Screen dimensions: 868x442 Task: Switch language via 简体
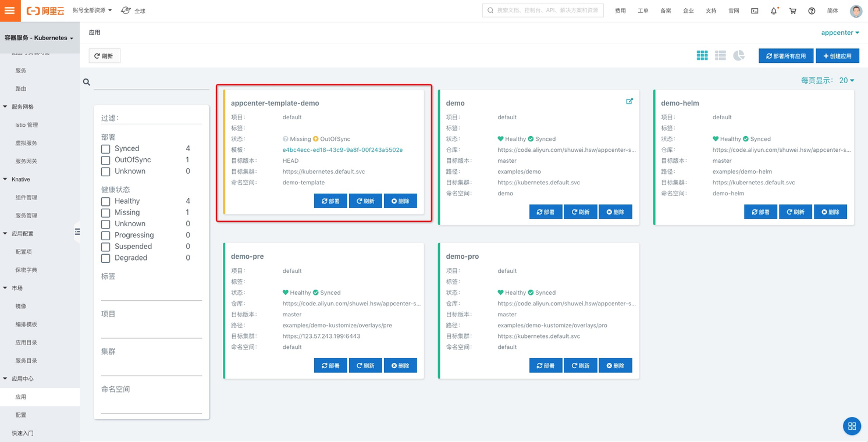click(x=833, y=11)
